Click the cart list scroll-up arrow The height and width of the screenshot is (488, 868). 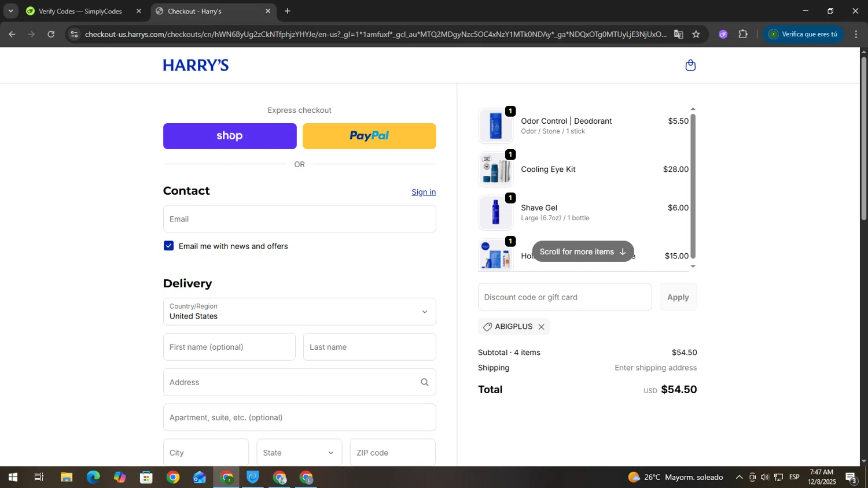click(693, 109)
